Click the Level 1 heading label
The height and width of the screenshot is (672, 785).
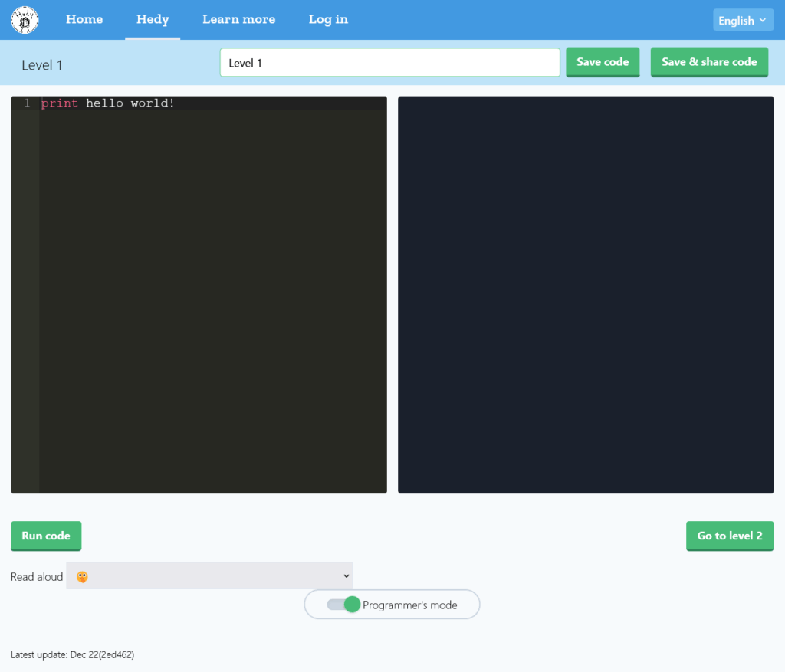[42, 65]
